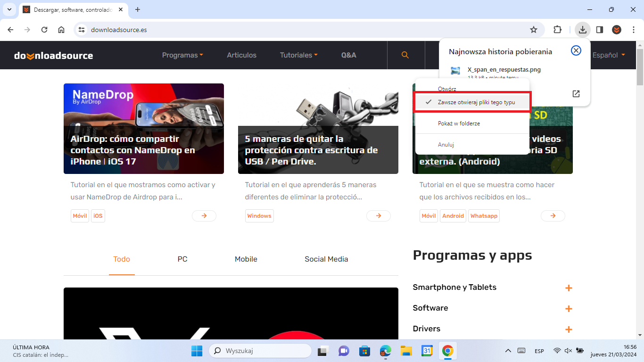Screen dimensions: 644x362
Task: Open arrow button under NameDrop article
Action: click(x=204, y=216)
